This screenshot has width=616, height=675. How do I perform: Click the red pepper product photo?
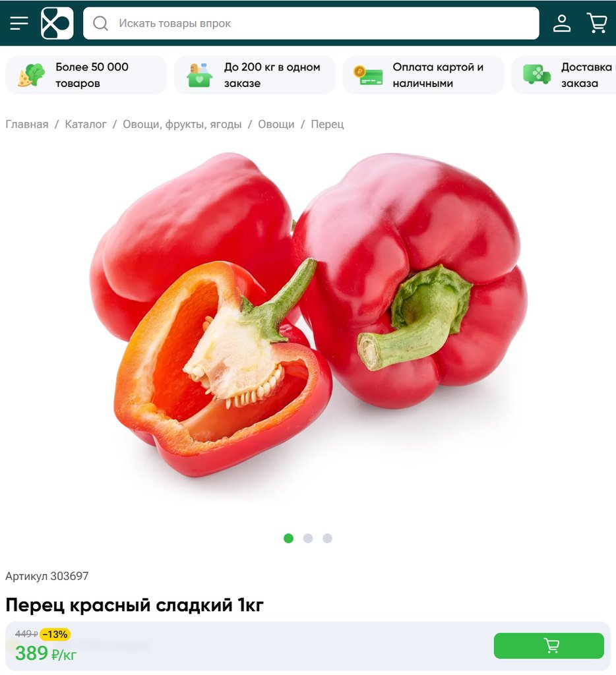pos(308,314)
